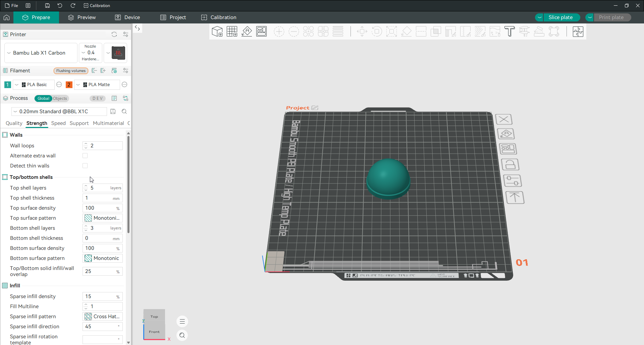Click the compare presets icon in Process
The height and width of the screenshot is (345, 644).
(x=125, y=98)
